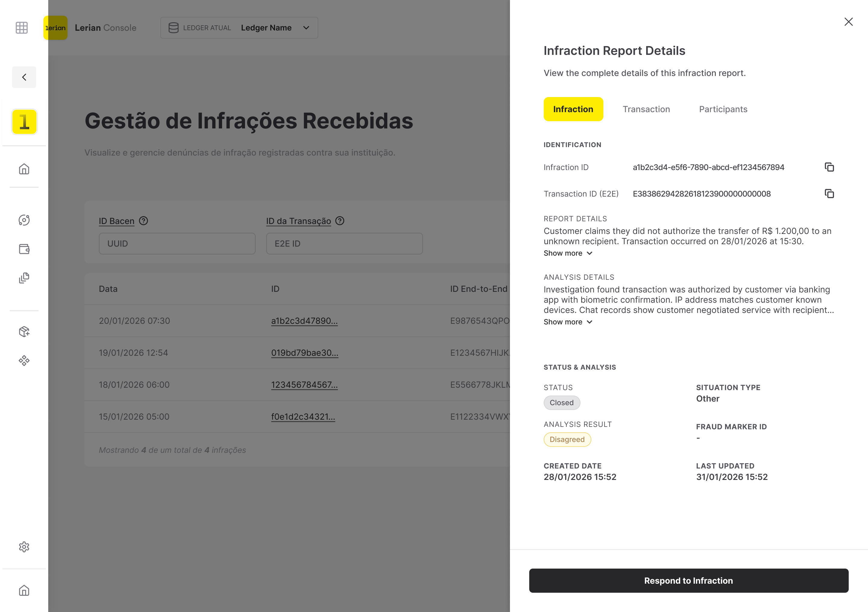This screenshot has height=612, width=868.
Task: Open the stacked documents sidebar icon
Action: (24, 278)
